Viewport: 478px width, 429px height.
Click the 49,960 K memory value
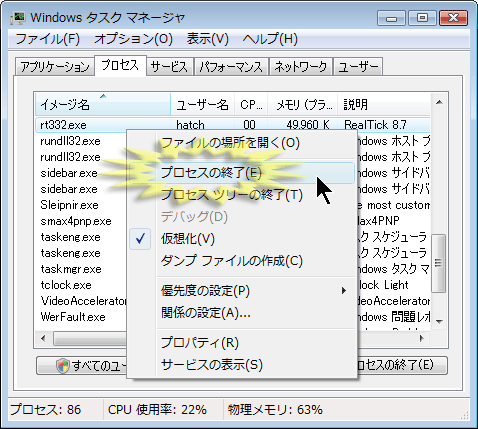click(308, 125)
